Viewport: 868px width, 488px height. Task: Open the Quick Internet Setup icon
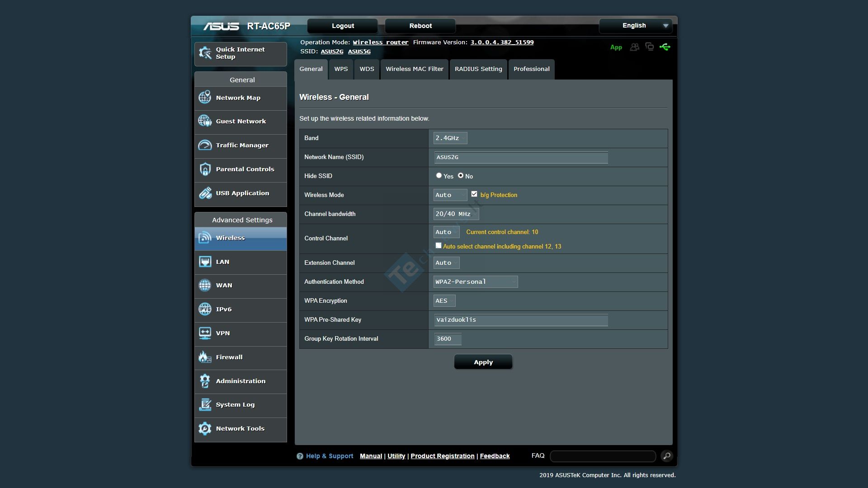[x=205, y=53]
